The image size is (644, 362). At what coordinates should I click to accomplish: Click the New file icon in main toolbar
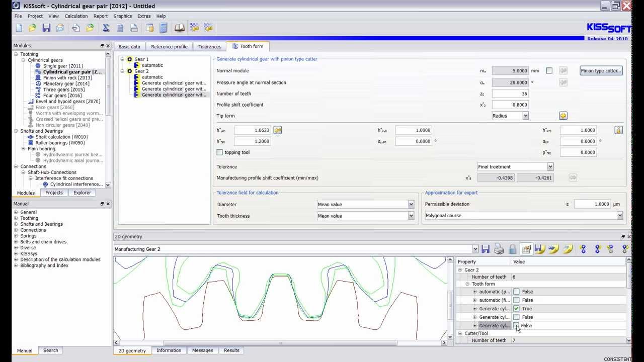click(19, 28)
